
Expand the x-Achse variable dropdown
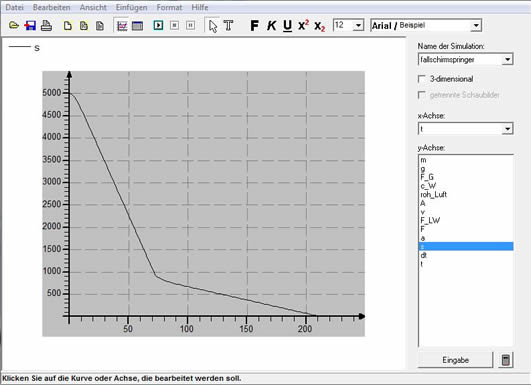507,129
